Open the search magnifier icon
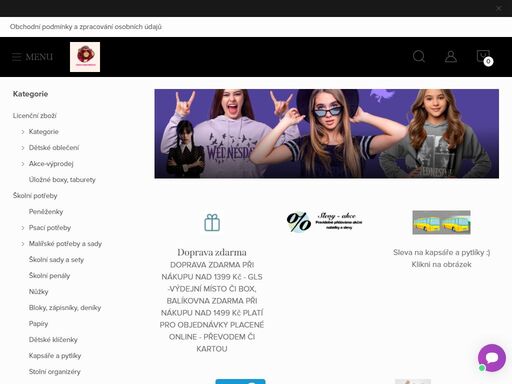This screenshot has height=384, width=512. (419, 56)
